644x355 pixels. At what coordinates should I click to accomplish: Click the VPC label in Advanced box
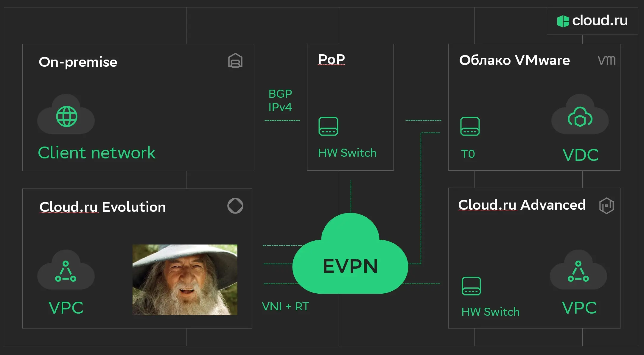point(579,308)
